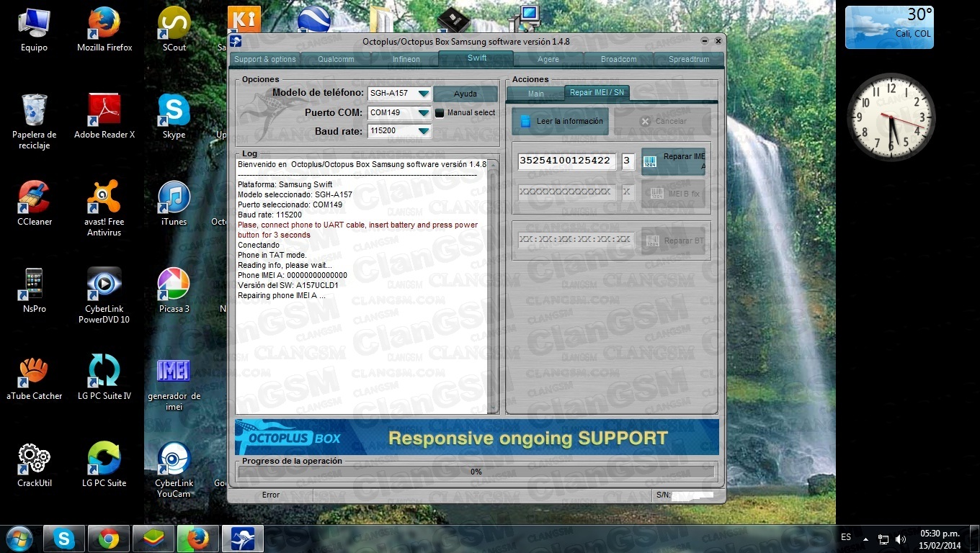Image resolution: width=980 pixels, height=553 pixels.
Task: Open avast! Free Antivirus shortcut
Action: pos(104,209)
